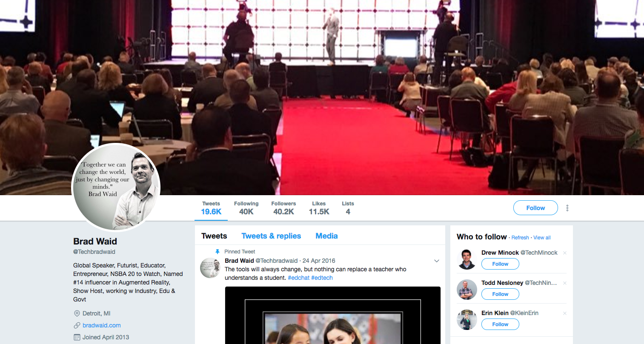Select the Tweets 19.6K stat tab
This screenshot has height=344, width=644.
point(211,208)
